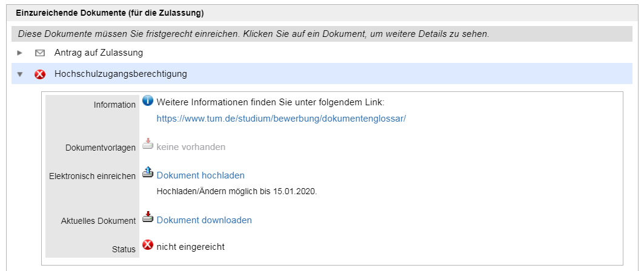Click the download document icon
The height and width of the screenshot is (271, 644).
click(148, 217)
